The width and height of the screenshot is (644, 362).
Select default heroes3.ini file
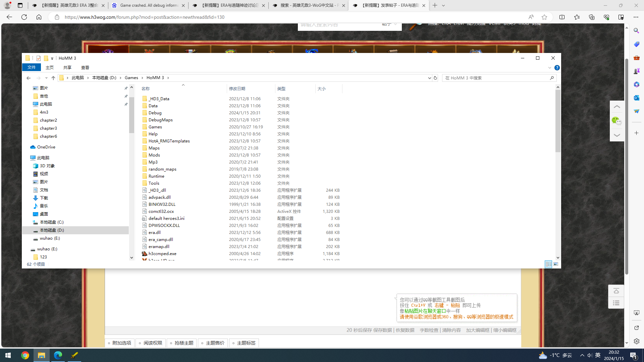(x=166, y=218)
